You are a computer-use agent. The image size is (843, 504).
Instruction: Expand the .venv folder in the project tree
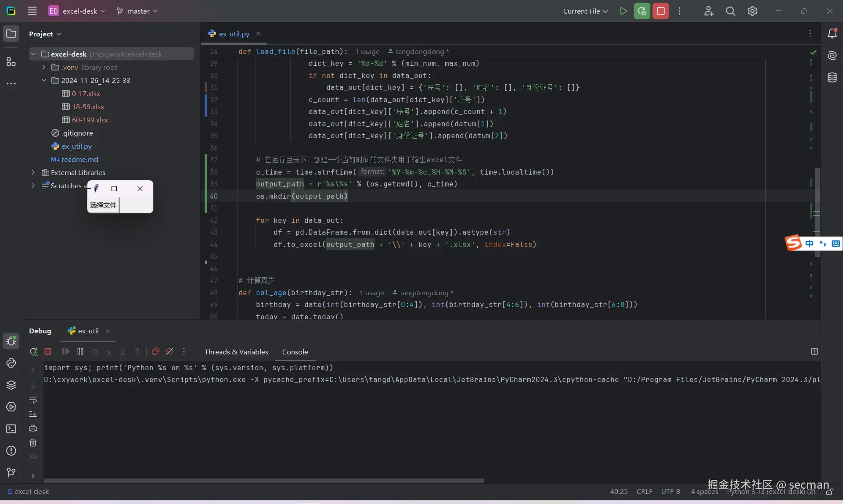coord(43,67)
